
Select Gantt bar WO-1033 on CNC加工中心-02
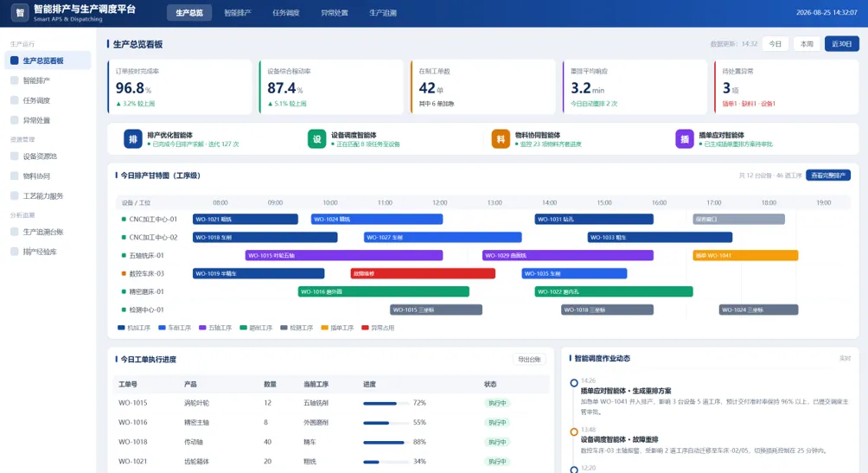660,237
